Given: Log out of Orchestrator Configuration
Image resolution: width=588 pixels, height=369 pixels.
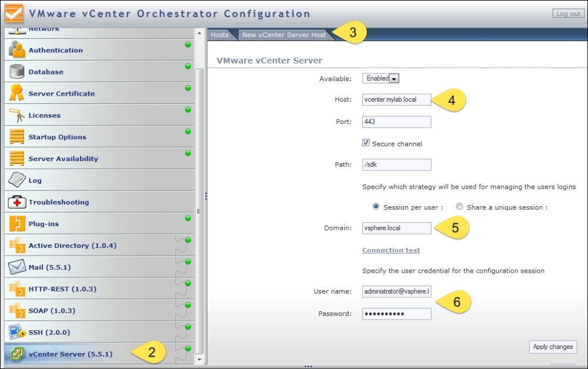Looking at the screenshot, I should 567,14.
